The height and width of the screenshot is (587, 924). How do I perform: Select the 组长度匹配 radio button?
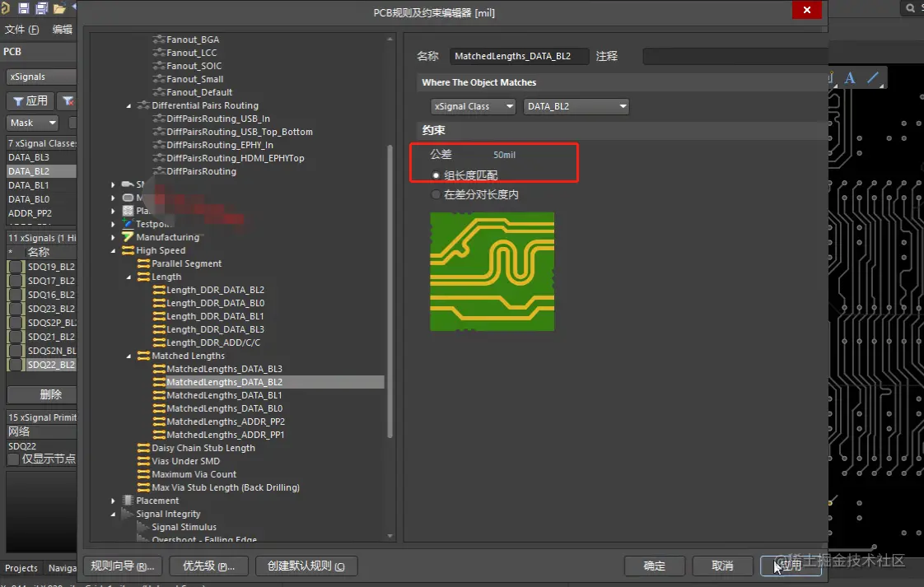coord(436,175)
